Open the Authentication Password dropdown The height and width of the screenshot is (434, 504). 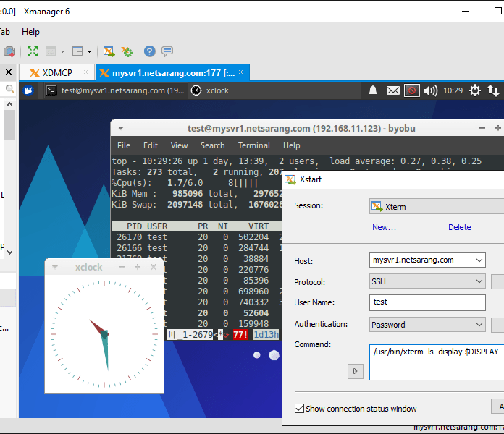tap(427, 325)
